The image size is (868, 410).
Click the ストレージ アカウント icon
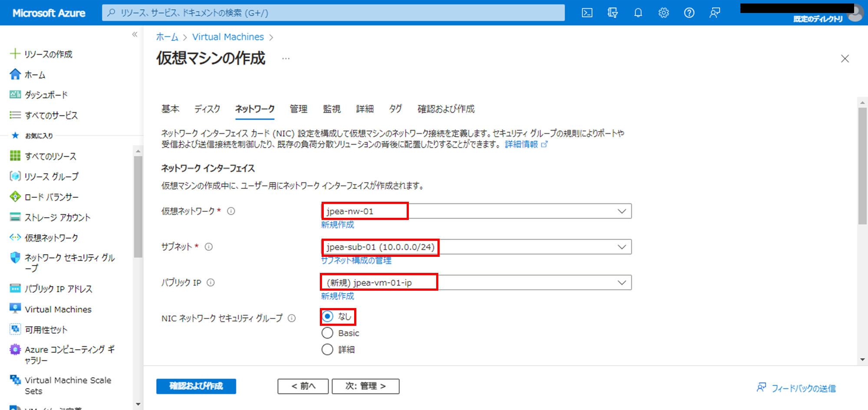click(x=15, y=217)
